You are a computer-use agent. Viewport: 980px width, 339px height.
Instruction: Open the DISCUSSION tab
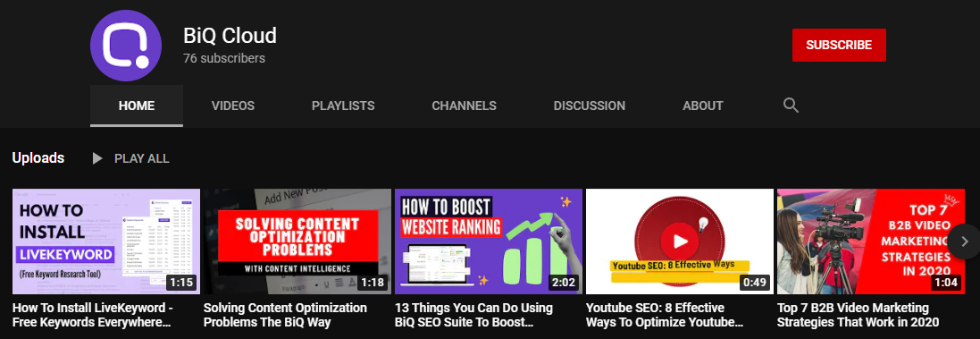click(590, 106)
